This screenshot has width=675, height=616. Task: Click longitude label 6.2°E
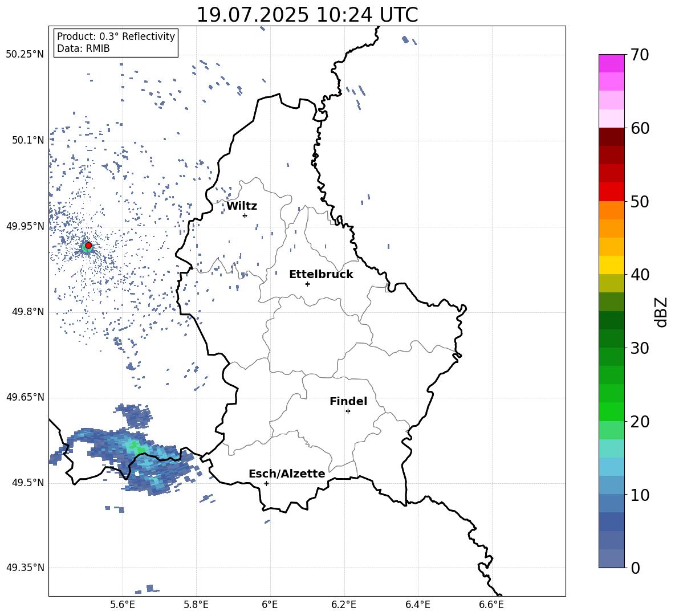(344, 605)
